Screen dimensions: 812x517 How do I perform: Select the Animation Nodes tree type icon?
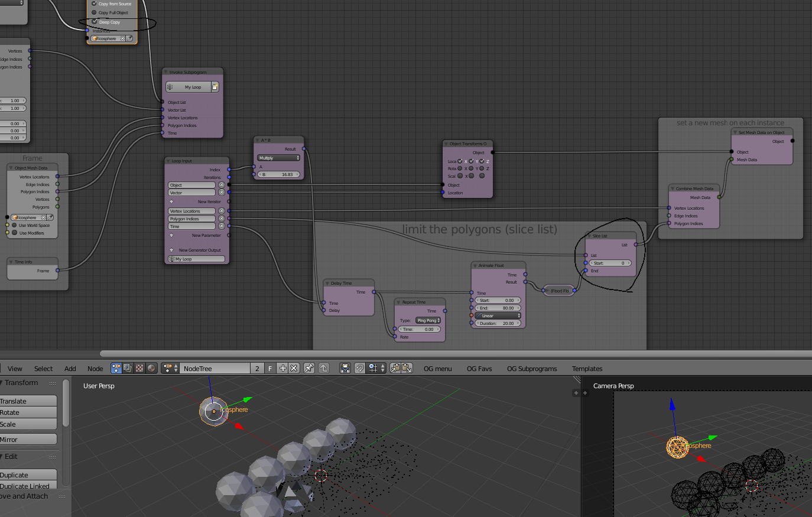coord(116,368)
